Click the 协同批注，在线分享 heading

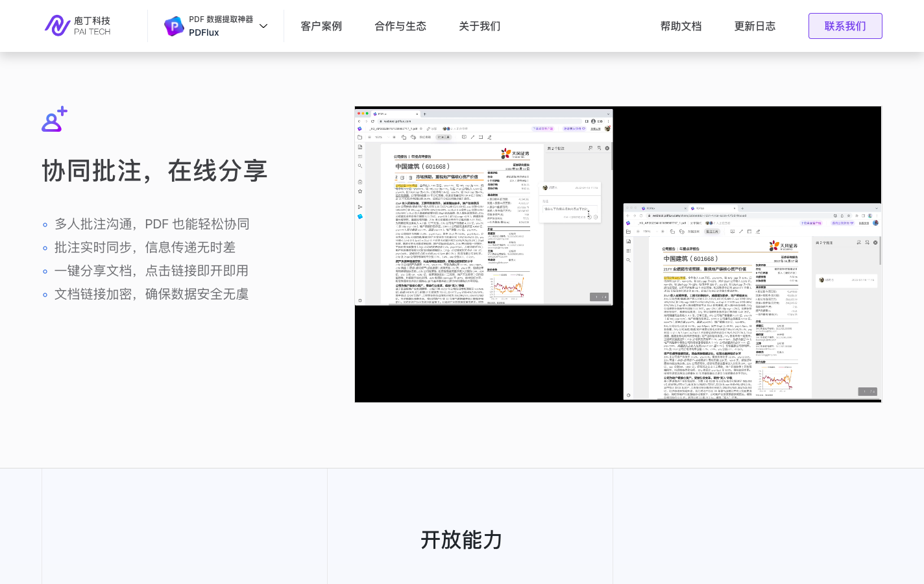pos(154,171)
